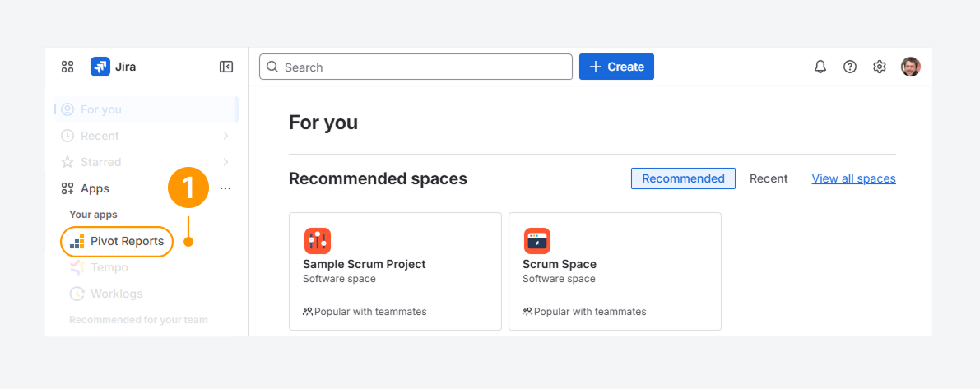Screen dimensions: 980x389
Task: Click View all spaces link
Action: (x=854, y=178)
